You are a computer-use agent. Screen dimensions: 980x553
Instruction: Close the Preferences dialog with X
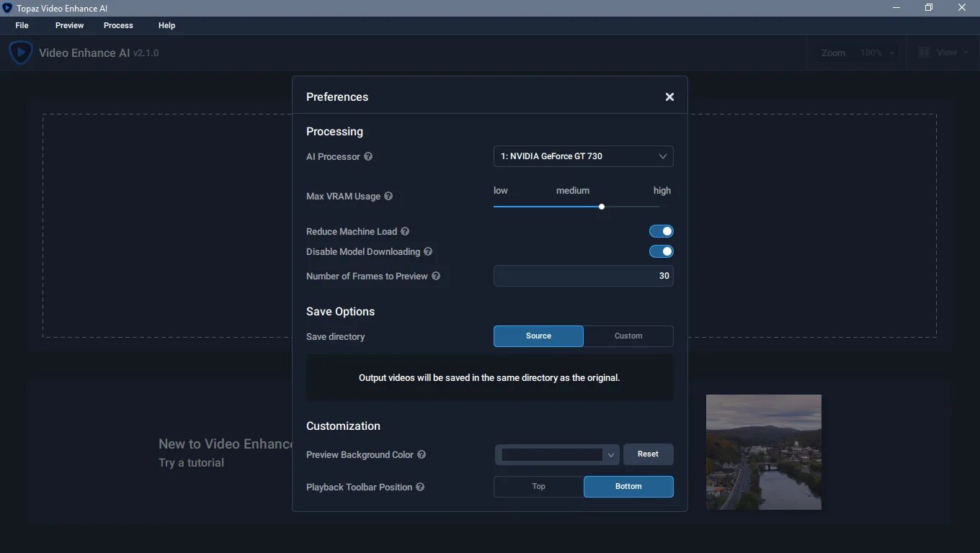click(669, 97)
